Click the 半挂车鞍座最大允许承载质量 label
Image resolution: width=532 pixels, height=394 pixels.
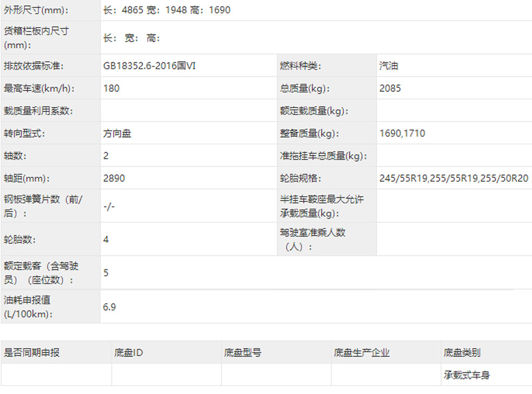[x=322, y=206]
